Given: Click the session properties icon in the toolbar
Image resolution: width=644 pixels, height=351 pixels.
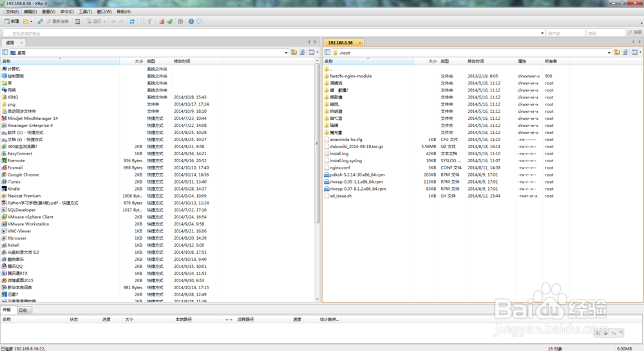Looking at the screenshot, I should (x=77, y=21).
